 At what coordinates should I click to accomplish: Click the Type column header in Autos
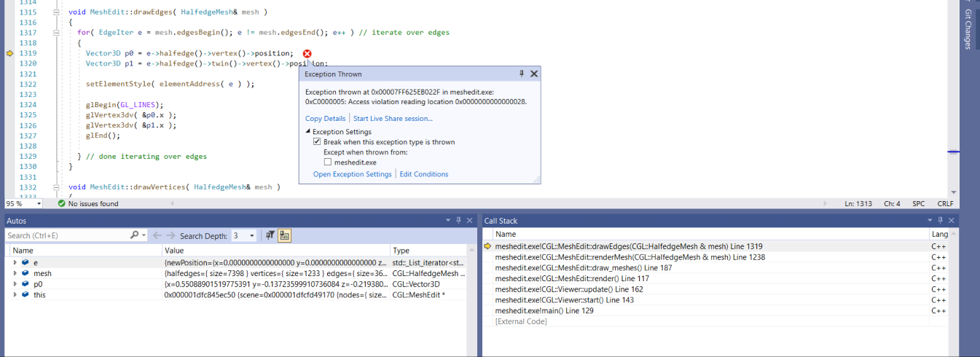click(428, 250)
